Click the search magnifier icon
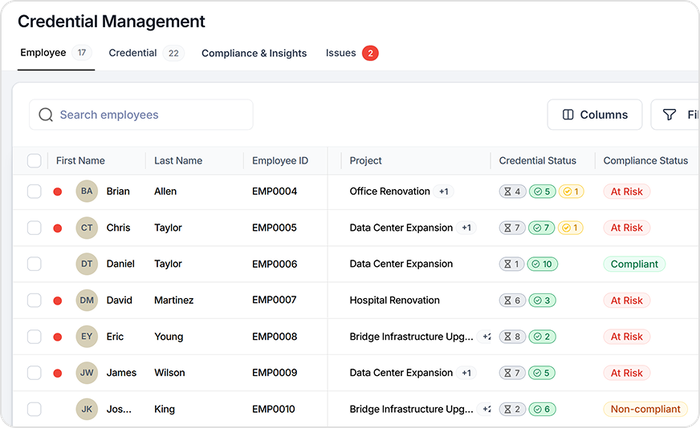 (46, 115)
